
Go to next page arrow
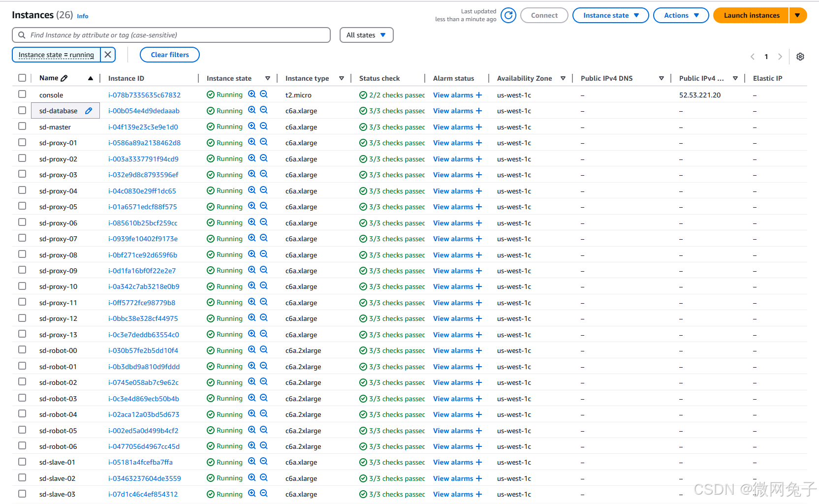coord(780,57)
